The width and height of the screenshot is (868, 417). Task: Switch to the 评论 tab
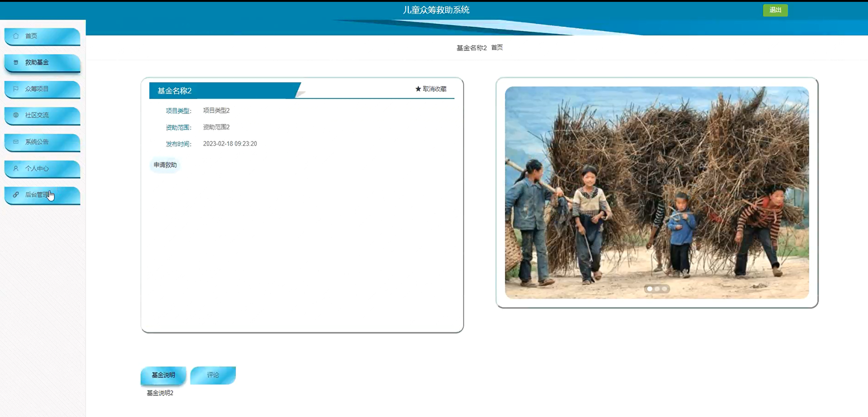click(213, 375)
